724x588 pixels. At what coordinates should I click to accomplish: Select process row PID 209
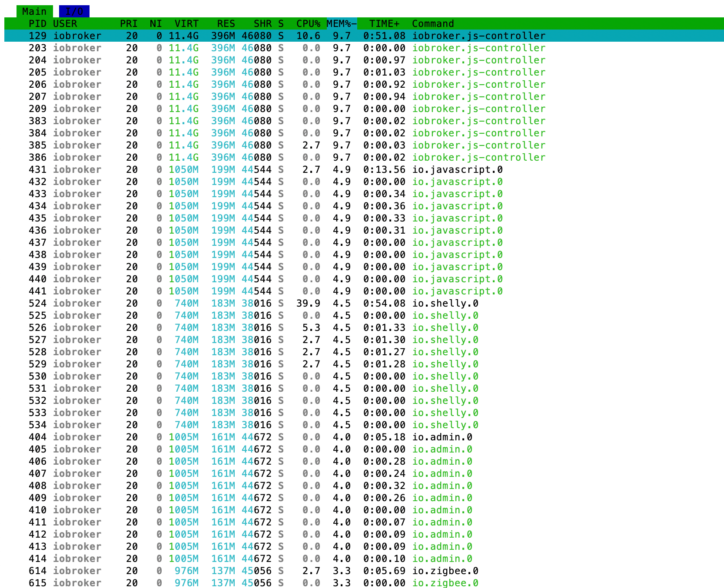pos(364,109)
